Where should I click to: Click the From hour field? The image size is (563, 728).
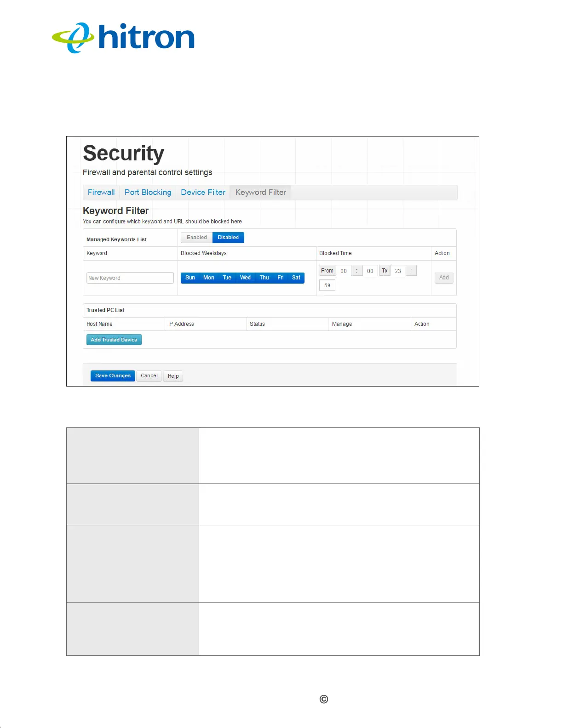[x=344, y=271]
